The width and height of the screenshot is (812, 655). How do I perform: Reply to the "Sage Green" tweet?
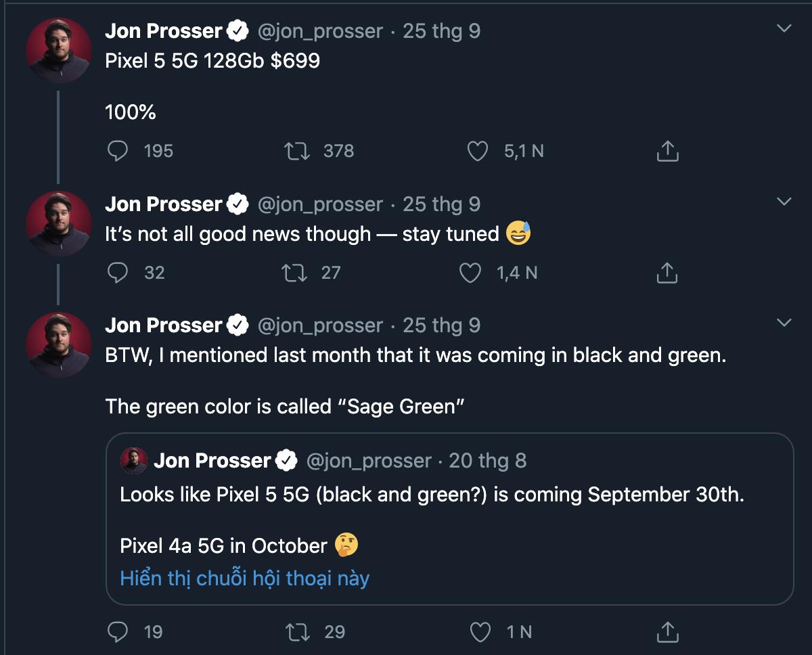tap(118, 632)
